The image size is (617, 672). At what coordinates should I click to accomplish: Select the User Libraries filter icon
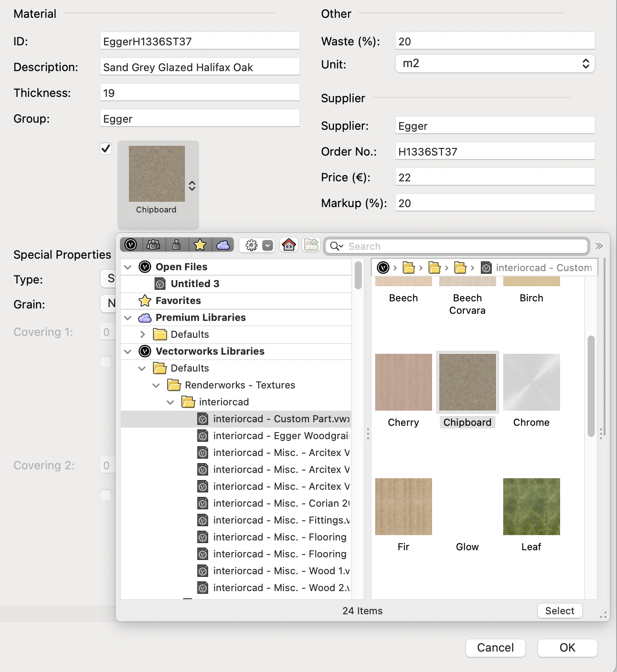(176, 245)
